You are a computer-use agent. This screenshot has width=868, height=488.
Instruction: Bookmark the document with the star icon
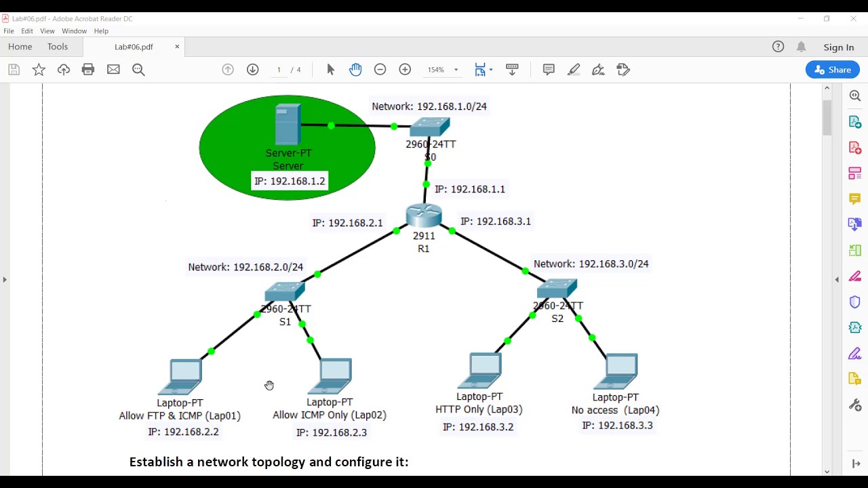[x=39, y=69]
